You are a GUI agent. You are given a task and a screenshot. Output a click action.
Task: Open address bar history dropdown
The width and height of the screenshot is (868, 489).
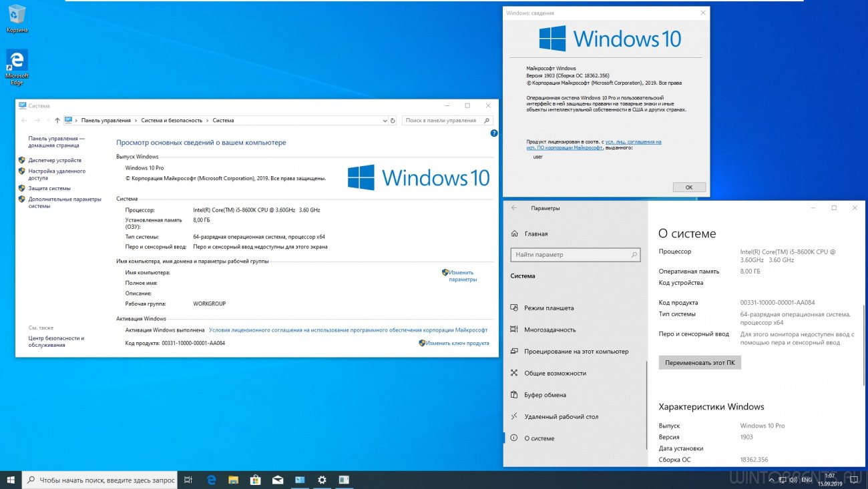pyautogui.click(x=385, y=121)
